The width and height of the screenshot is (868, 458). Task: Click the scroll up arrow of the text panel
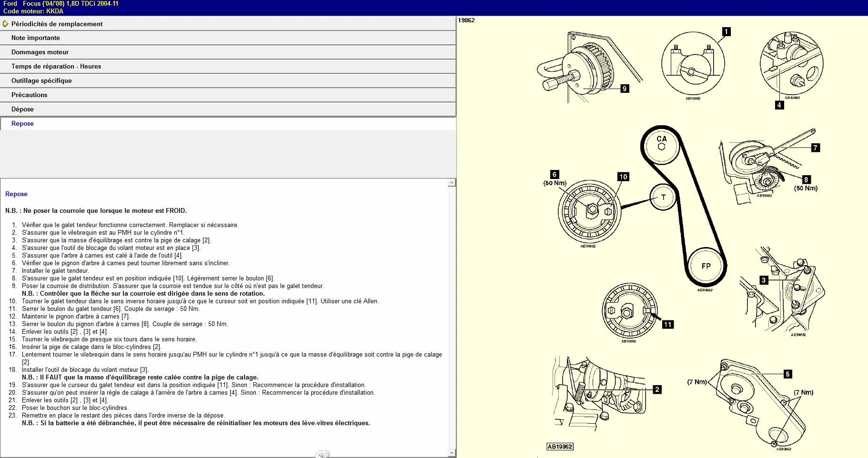pos(452,182)
